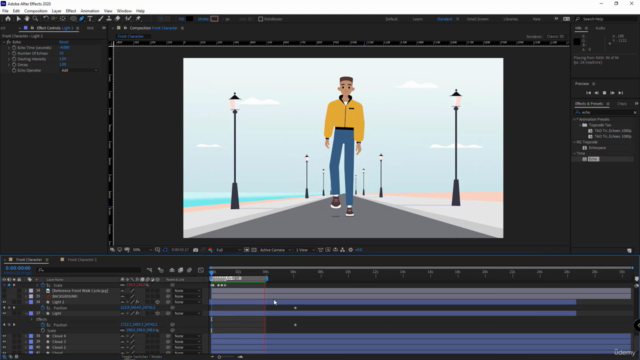
Task: Collapse the Animation Presets group
Action: (575, 119)
